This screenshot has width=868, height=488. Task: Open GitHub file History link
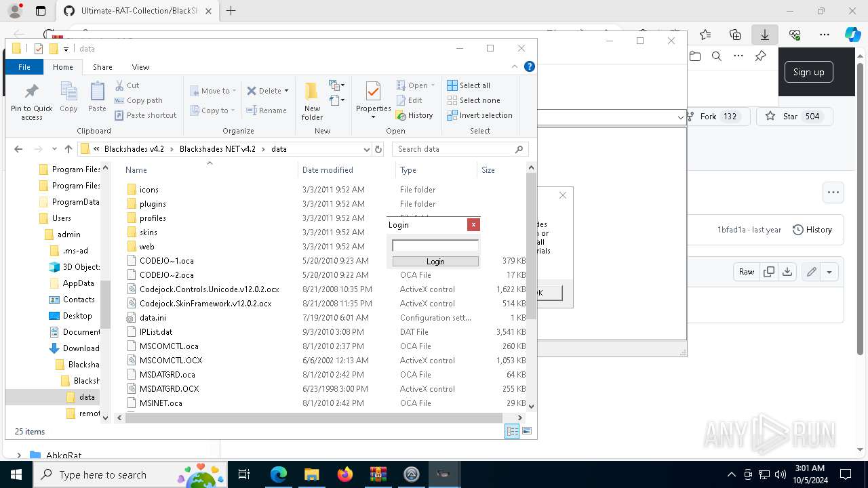click(x=812, y=230)
